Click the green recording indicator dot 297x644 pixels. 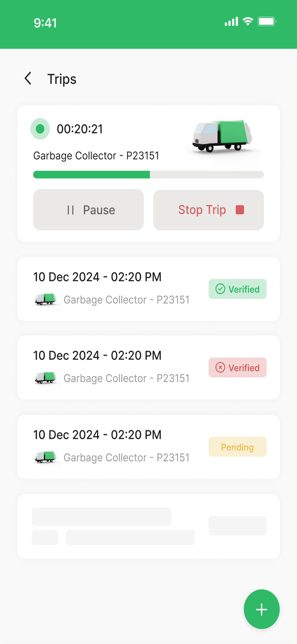(40, 129)
